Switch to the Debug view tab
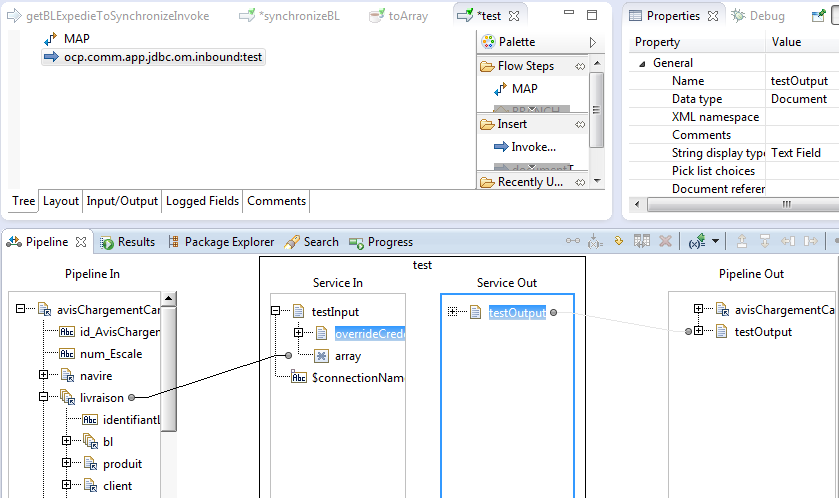 [x=758, y=16]
